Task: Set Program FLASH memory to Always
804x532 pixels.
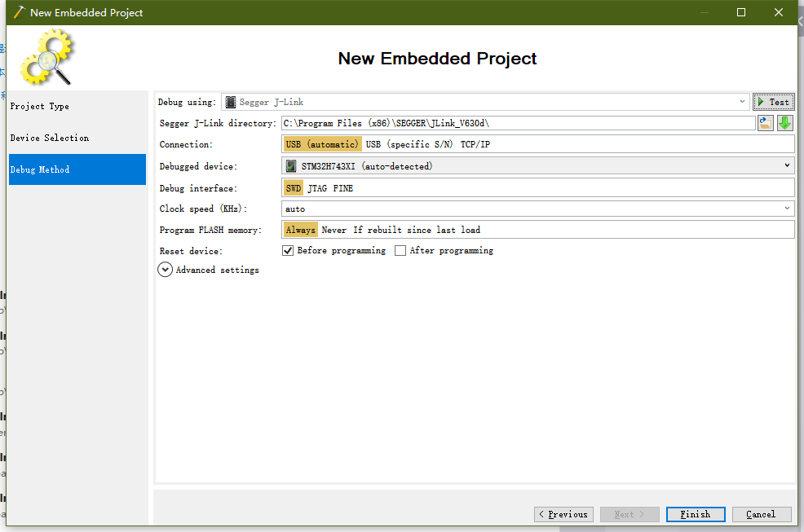Action: click(300, 230)
